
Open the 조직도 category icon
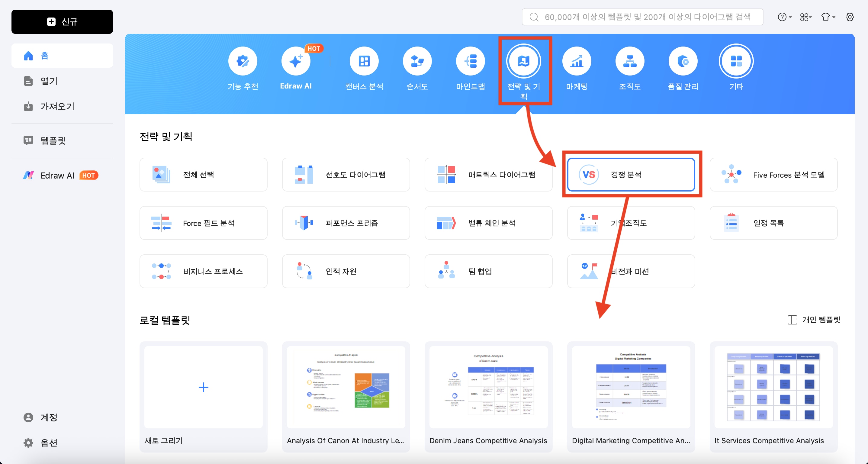click(x=630, y=61)
